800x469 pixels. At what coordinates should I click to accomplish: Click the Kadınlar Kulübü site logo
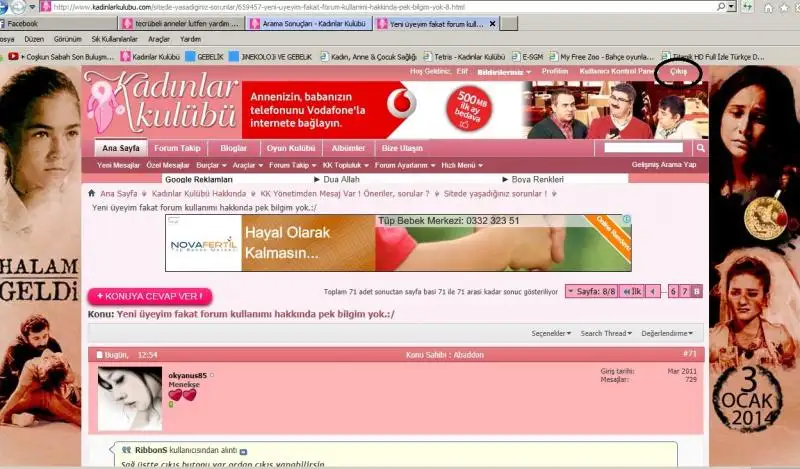160,108
